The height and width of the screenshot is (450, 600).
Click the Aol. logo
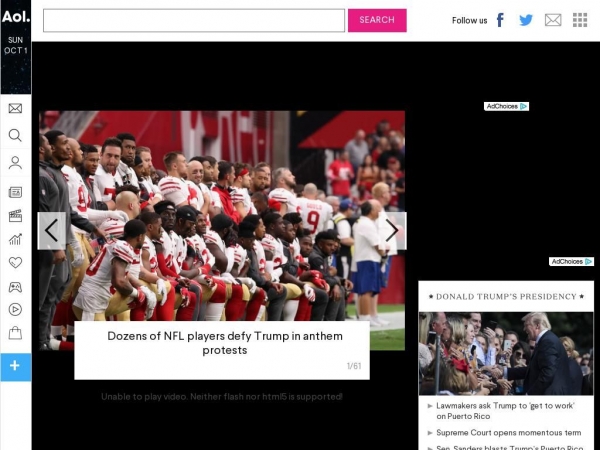16,17
